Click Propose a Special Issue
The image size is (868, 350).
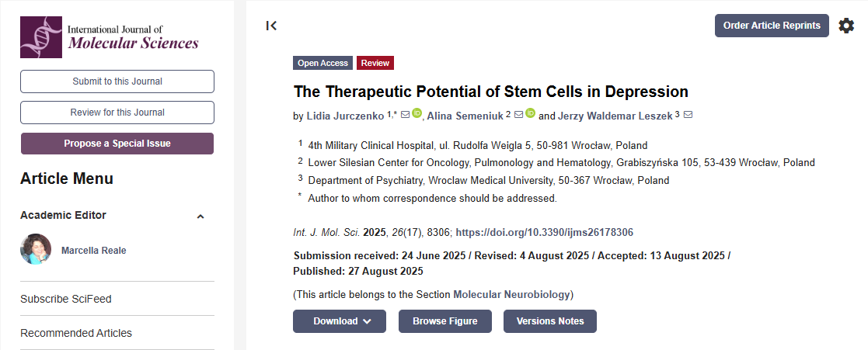tap(117, 144)
